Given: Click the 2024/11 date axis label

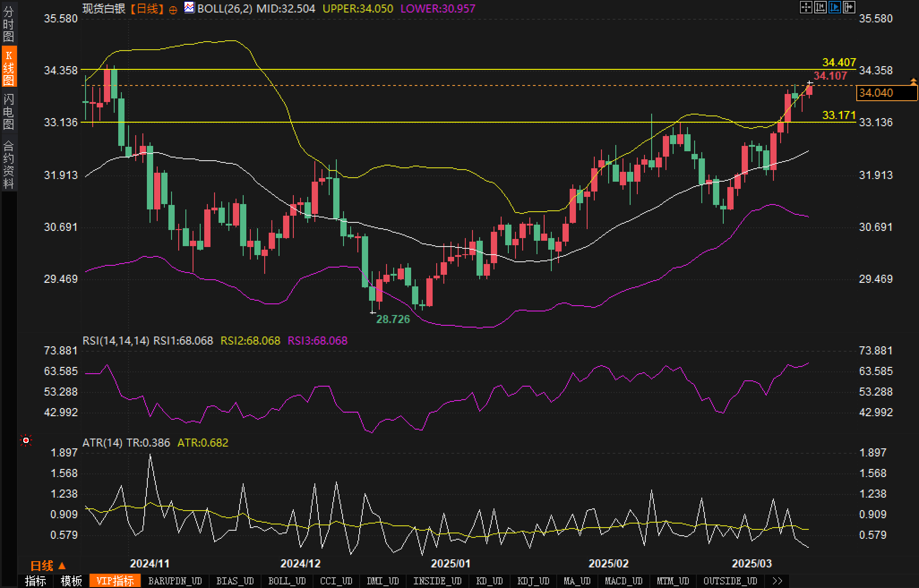Looking at the screenshot, I should [150, 563].
